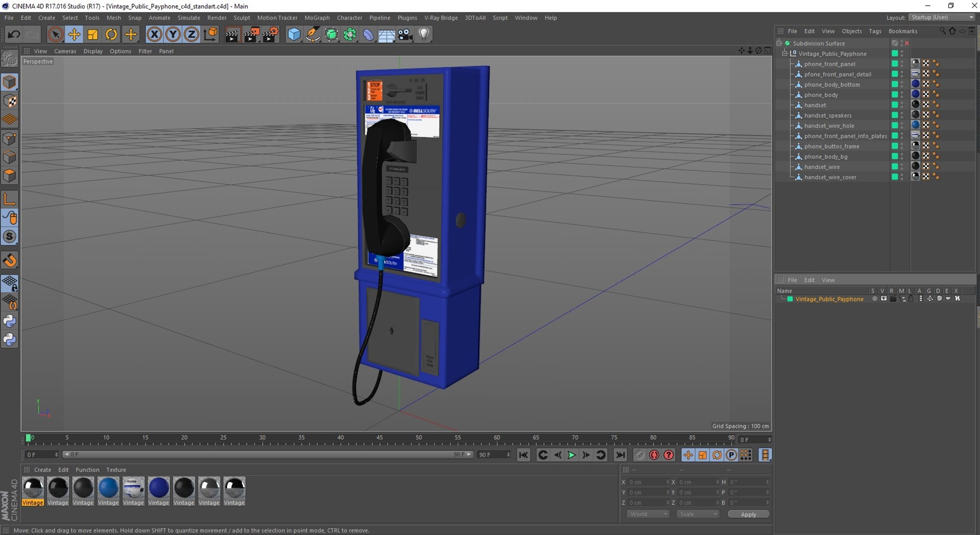Viewport: 980px width, 535px height.
Task: Add Floor environment icon
Action: pyautogui.click(x=386, y=34)
